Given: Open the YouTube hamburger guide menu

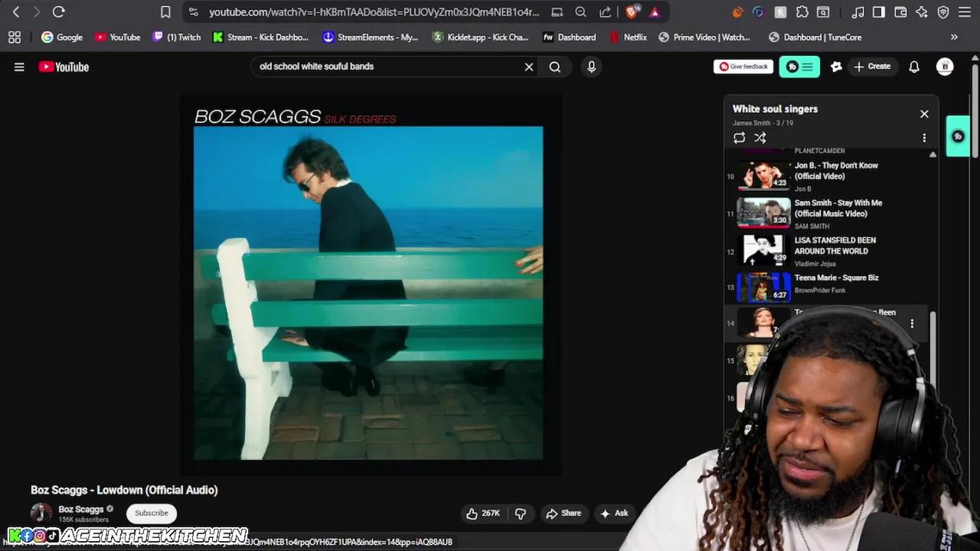Looking at the screenshot, I should [19, 67].
